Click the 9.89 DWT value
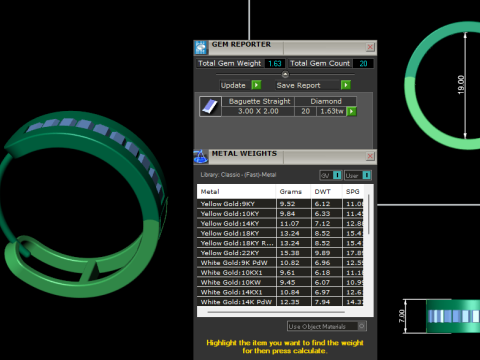The height and width of the screenshot is (360, 480). point(322,253)
